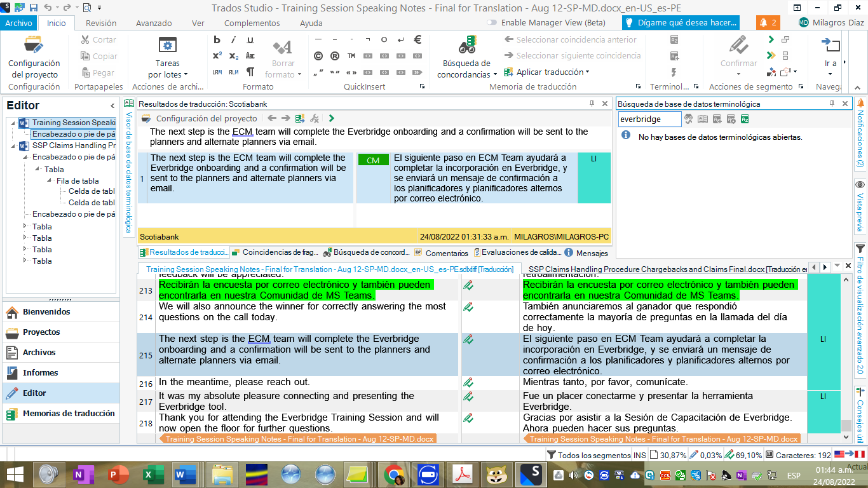Open the Ayuda ribbon tab
Screen dimensions: 868x488
click(311, 23)
